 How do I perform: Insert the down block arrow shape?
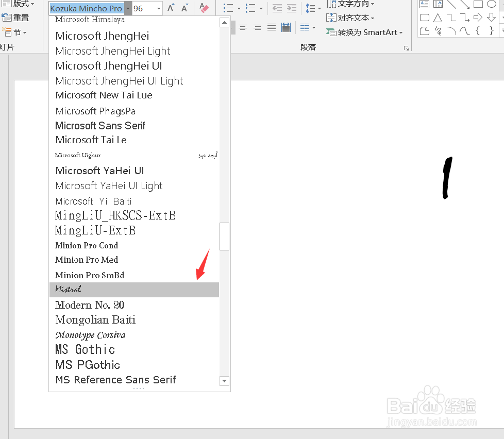click(x=492, y=18)
